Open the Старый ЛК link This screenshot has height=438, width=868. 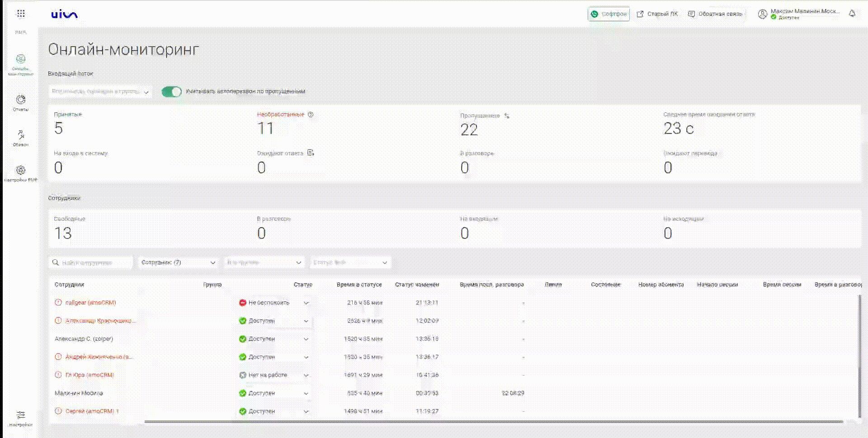(657, 14)
